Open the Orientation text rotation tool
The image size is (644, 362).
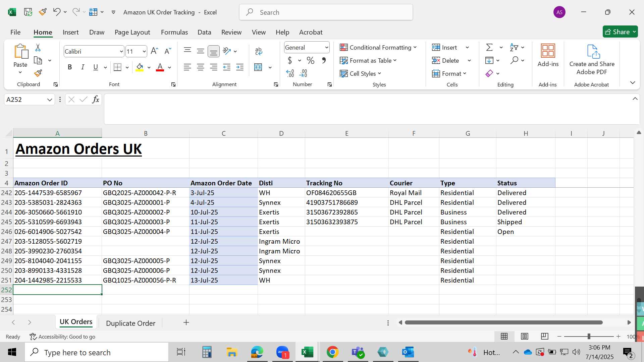pyautogui.click(x=227, y=51)
